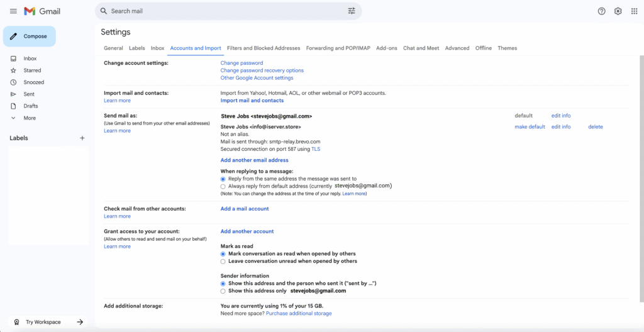Open the Themes tab
644x332 pixels.
(x=508, y=48)
